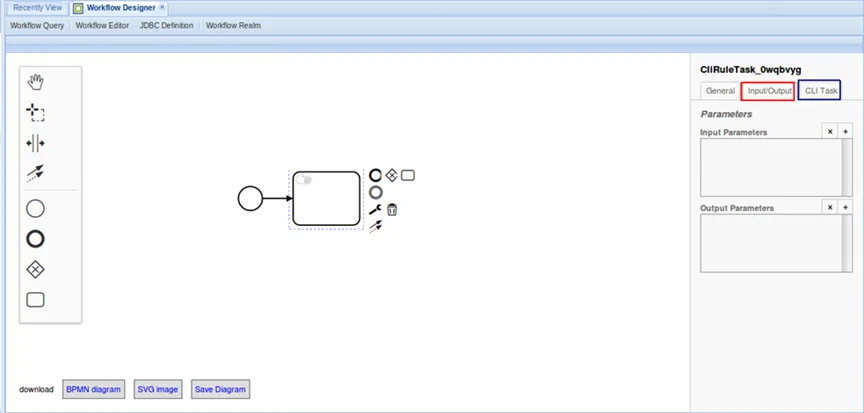Select the Workflow Designer tab
The image size is (864, 413).
click(121, 8)
